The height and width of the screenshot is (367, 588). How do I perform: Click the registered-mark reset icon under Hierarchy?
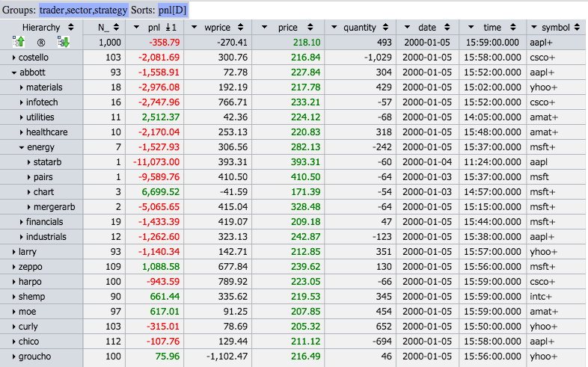point(41,43)
